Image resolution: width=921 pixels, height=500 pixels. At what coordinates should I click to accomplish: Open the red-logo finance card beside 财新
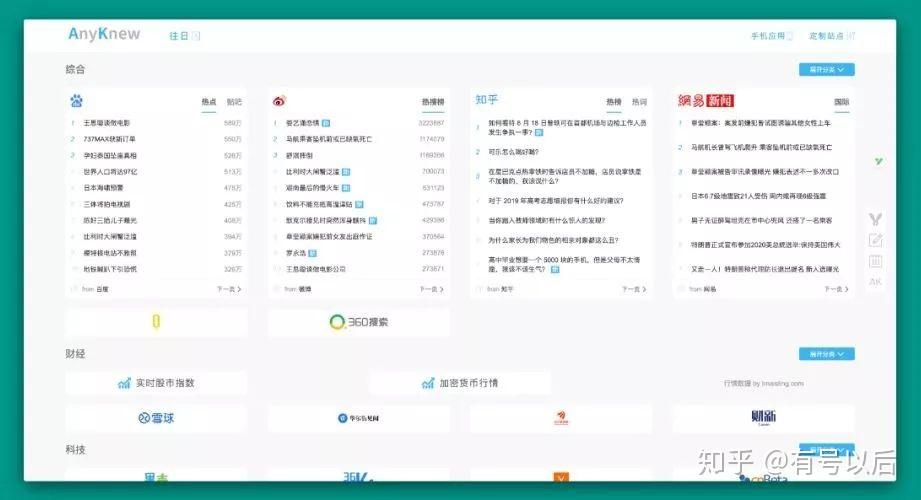tap(561, 418)
